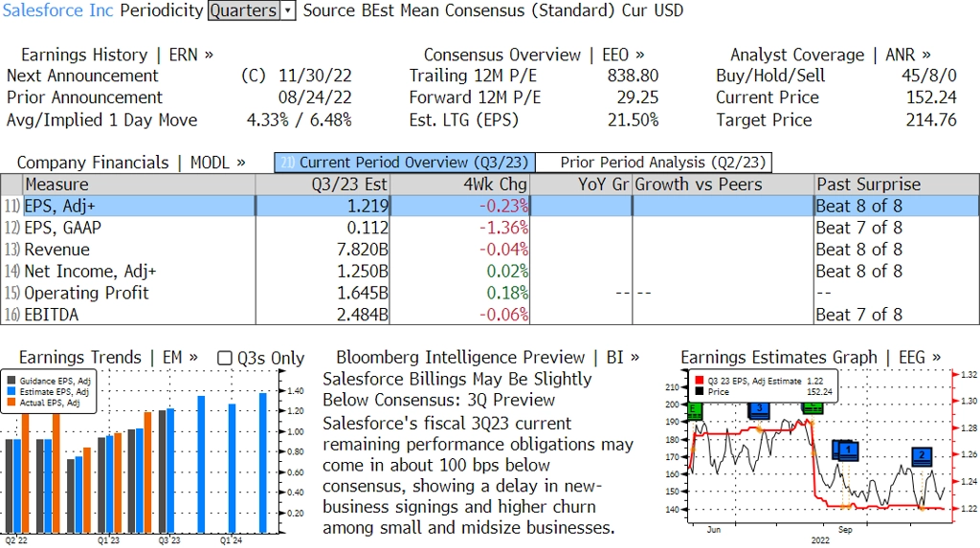Click the Past Surprise column header
The image size is (980, 548).
click(897, 185)
